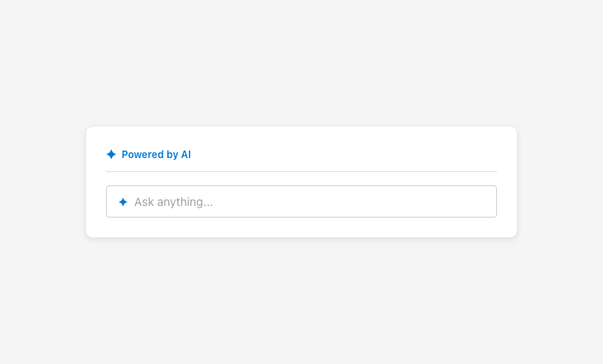Click the sparkle icon inside the input
Screen dimensions: 603x364
(x=123, y=202)
